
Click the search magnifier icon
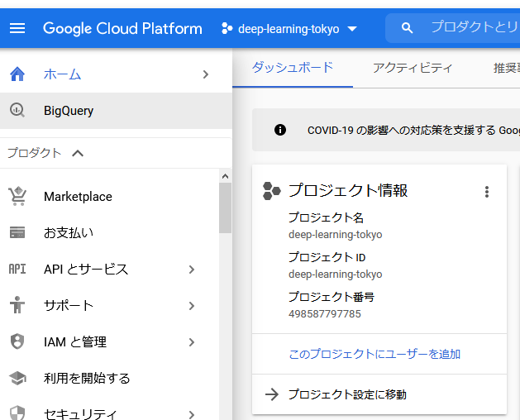pos(407,28)
